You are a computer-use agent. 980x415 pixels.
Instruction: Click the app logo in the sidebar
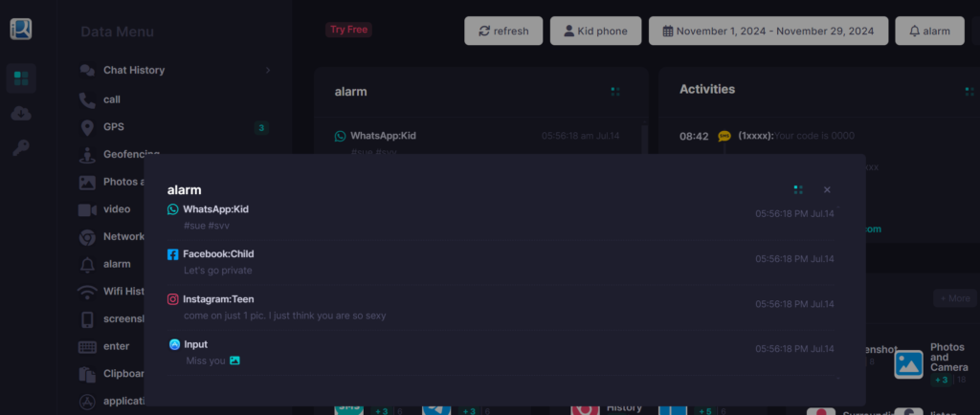pos(21,30)
